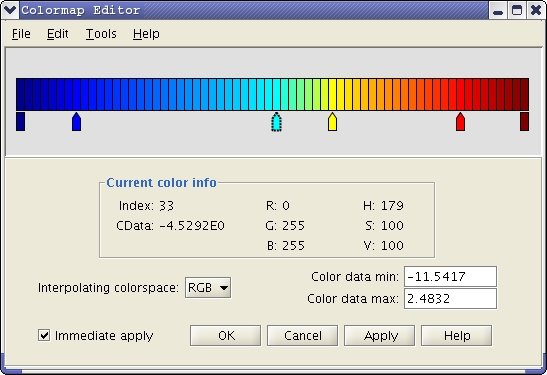Select the yellow color node marker
The width and height of the screenshot is (547, 375).
tap(332, 122)
